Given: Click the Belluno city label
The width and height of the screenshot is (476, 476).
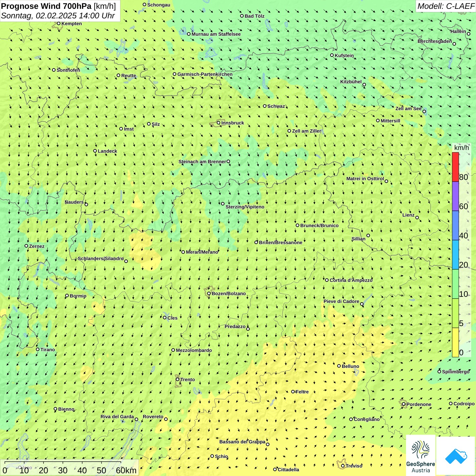Looking at the screenshot, I should click(350, 366).
